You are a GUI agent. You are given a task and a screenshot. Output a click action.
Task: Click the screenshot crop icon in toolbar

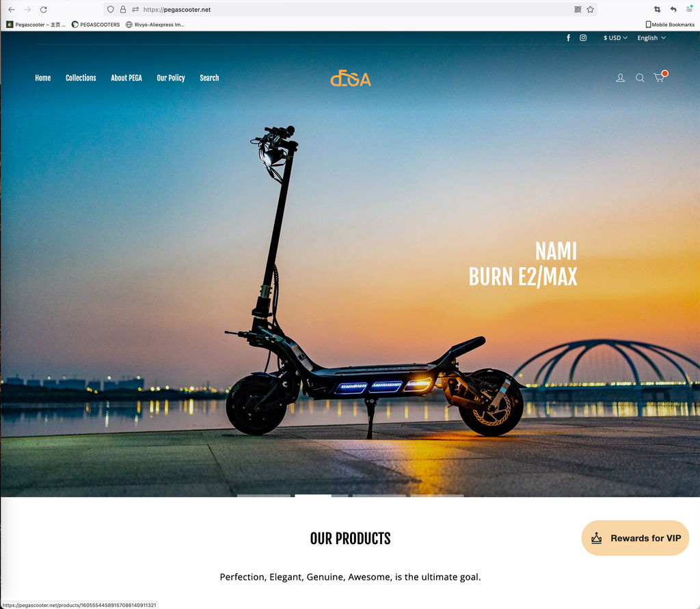click(657, 10)
